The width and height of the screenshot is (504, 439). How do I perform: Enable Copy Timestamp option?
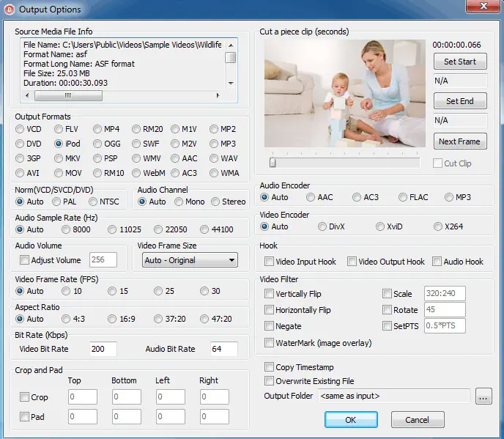[x=269, y=367]
